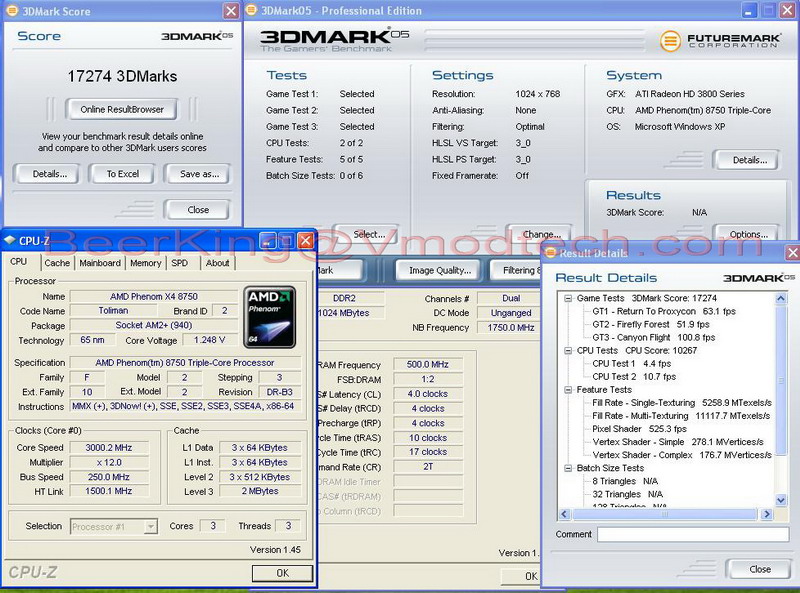Switch to the Mainboard tab in CPU-Z

(100, 263)
